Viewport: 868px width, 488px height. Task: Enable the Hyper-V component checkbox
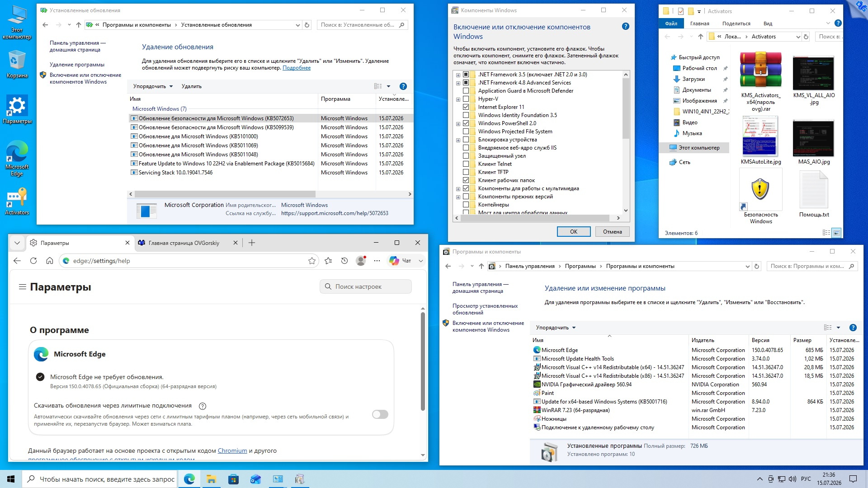point(466,99)
